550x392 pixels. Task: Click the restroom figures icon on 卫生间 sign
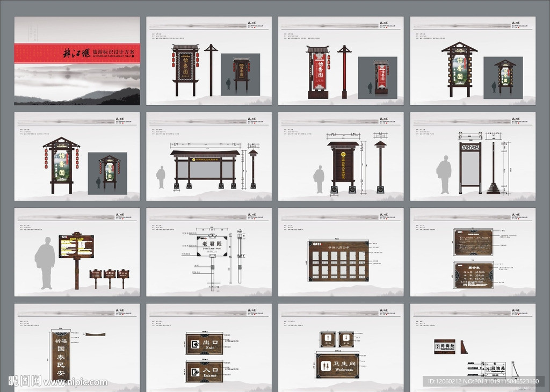[x=324, y=365]
